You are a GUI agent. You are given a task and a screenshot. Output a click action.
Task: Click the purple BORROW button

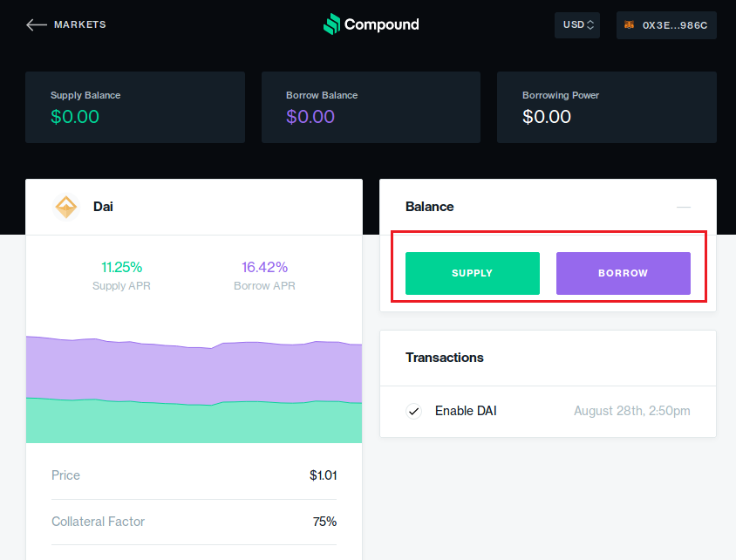(x=623, y=273)
